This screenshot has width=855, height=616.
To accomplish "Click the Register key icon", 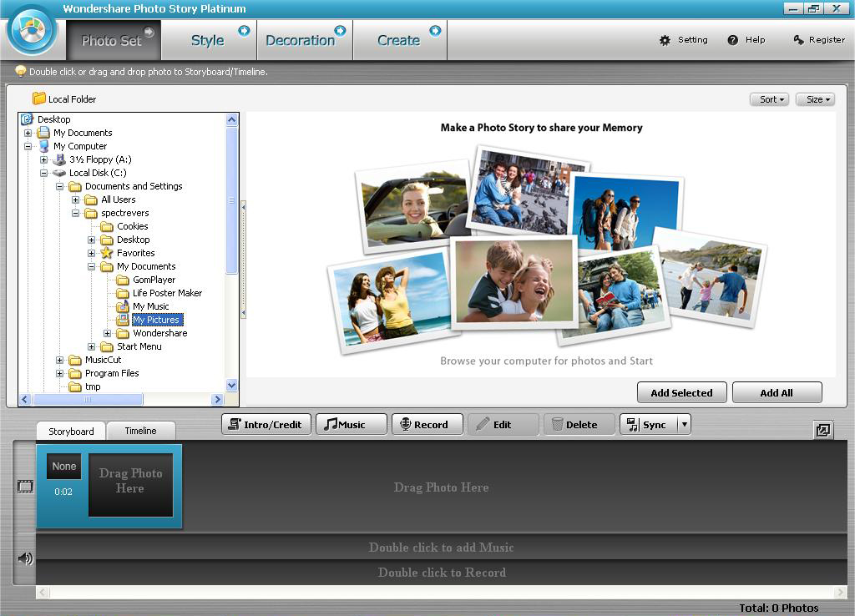I will (799, 39).
